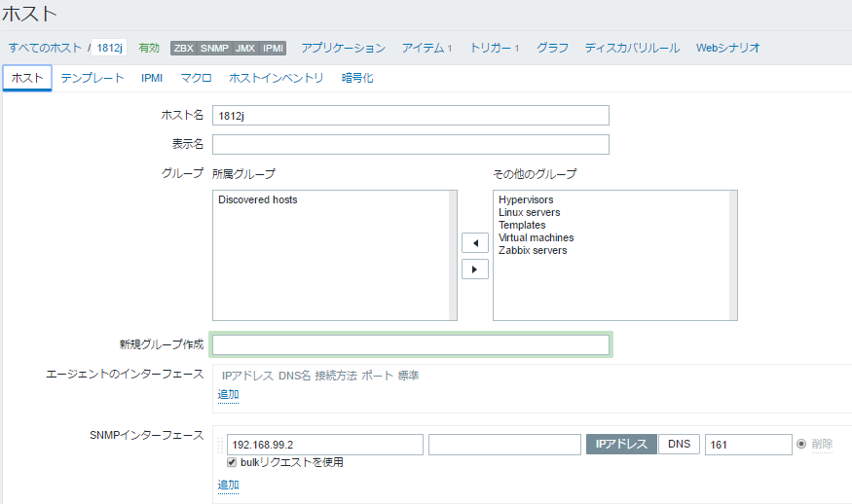Click the 所属グループ list scrollbar

pos(453,255)
